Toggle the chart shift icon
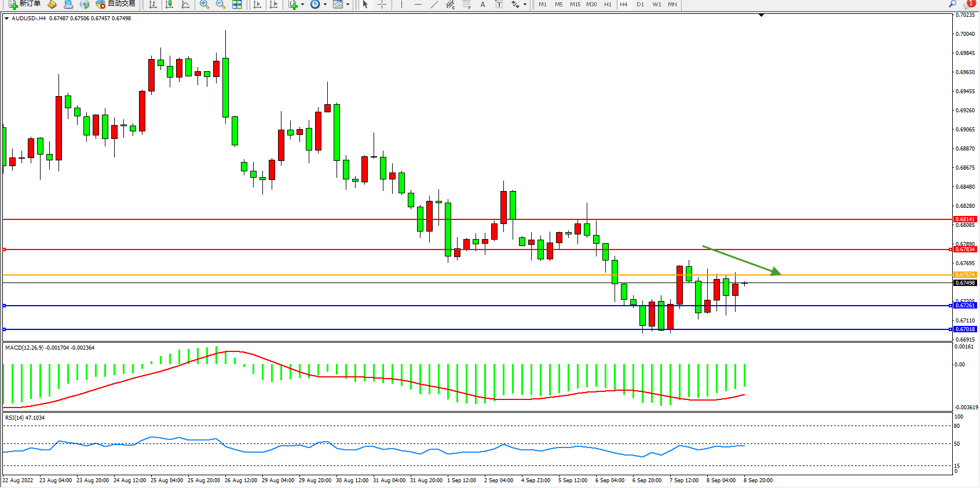Screen dimensions: 980x488 tap(274, 5)
